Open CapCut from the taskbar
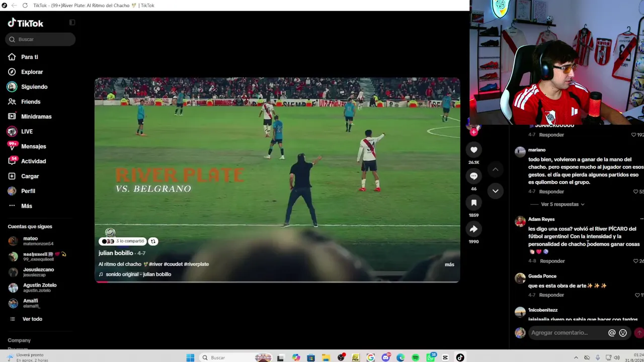644x362 pixels. pyautogui.click(x=445, y=357)
